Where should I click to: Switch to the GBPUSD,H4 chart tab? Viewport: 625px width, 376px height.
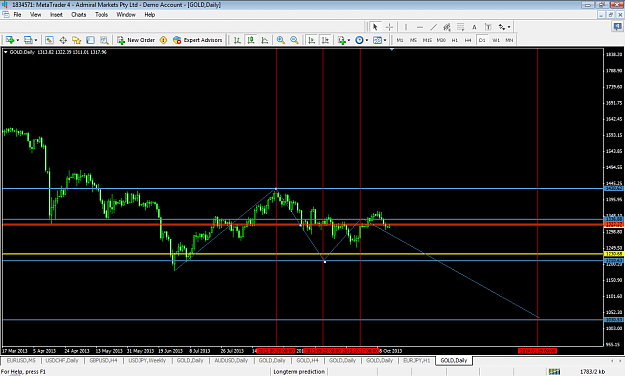pos(103,360)
